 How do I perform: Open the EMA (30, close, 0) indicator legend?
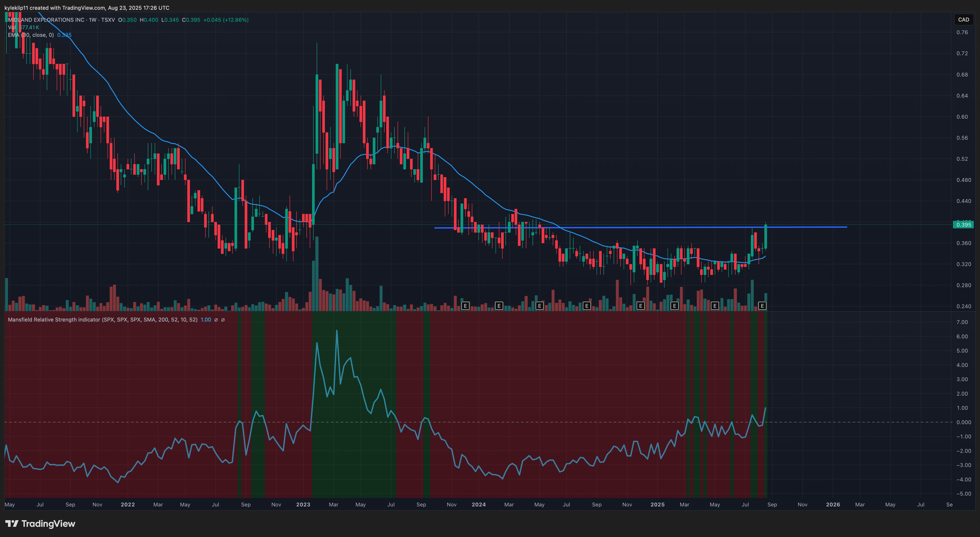(31, 35)
